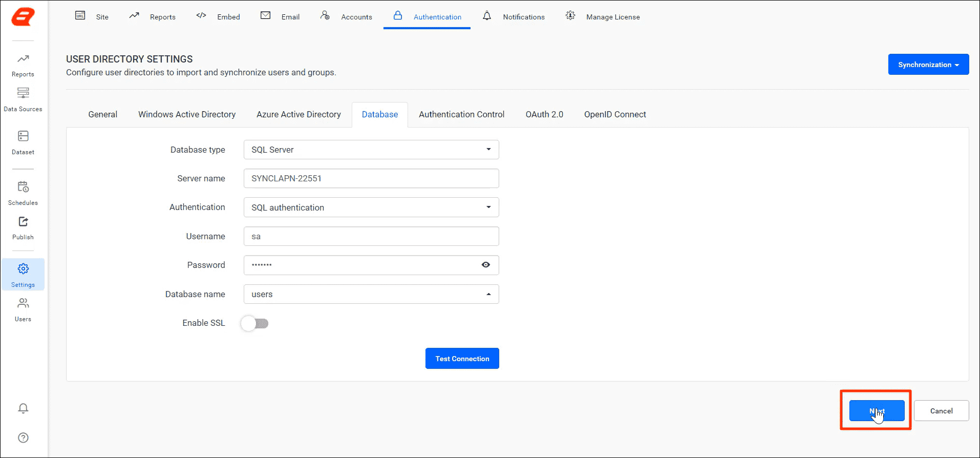The image size is (980, 458).
Task: Click the Email envelope icon
Action: [266, 15]
